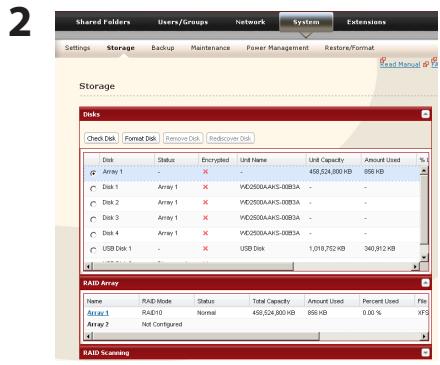
Task: Select the Array 1 radio button
Action: (x=93, y=173)
